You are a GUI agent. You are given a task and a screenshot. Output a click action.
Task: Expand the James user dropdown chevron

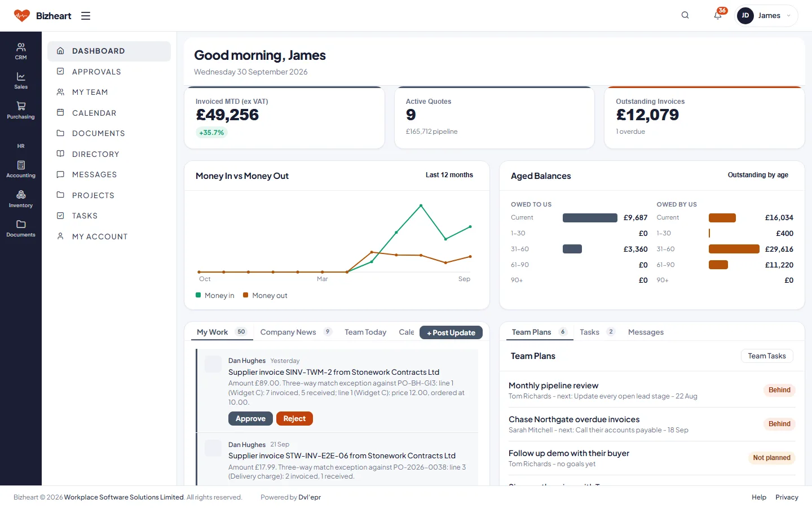coord(788,16)
